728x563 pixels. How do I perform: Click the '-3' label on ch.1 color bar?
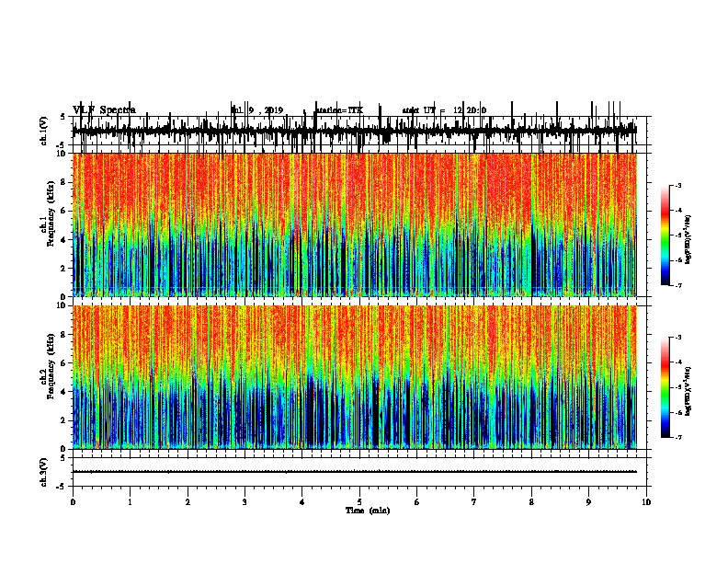point(678,186)
